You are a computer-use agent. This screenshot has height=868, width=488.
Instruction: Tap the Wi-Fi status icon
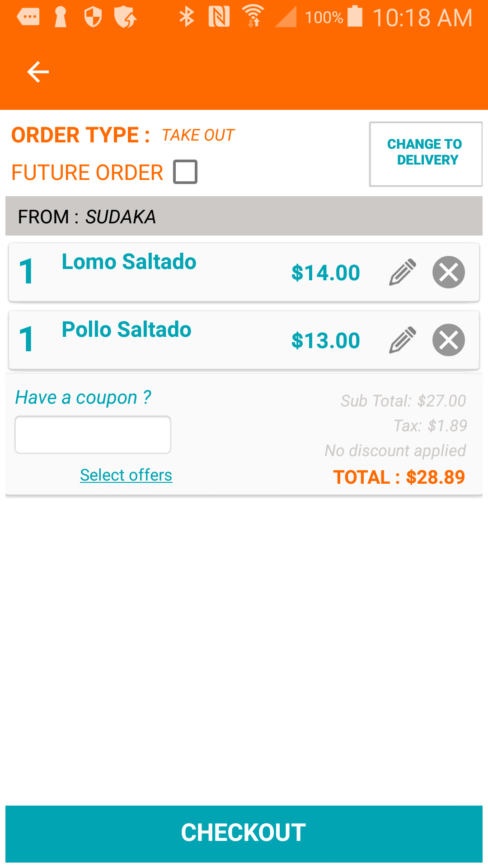[x=253, y=17]
